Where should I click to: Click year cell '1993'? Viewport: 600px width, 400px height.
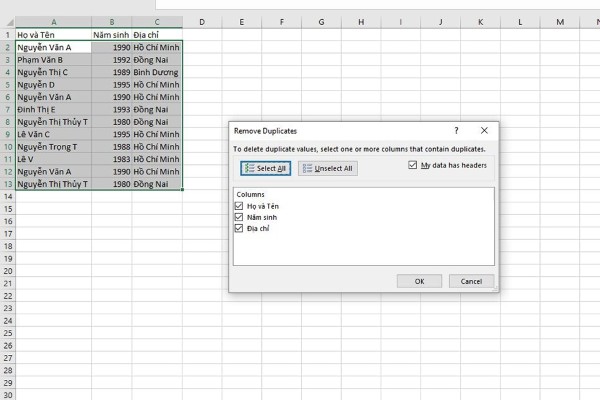pos(112,109)
